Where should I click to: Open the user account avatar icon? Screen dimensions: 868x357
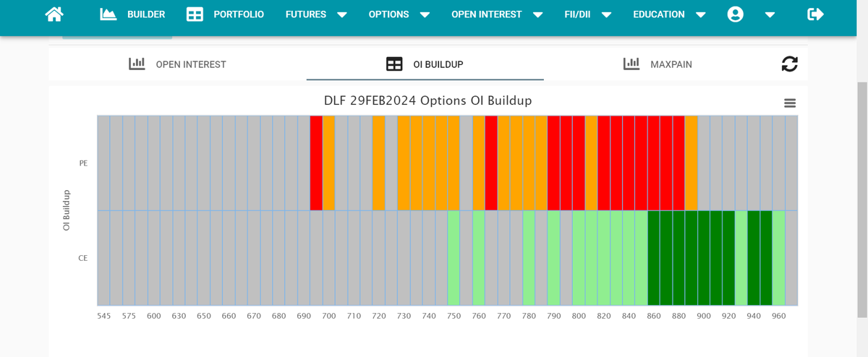[x=736, y=14]
